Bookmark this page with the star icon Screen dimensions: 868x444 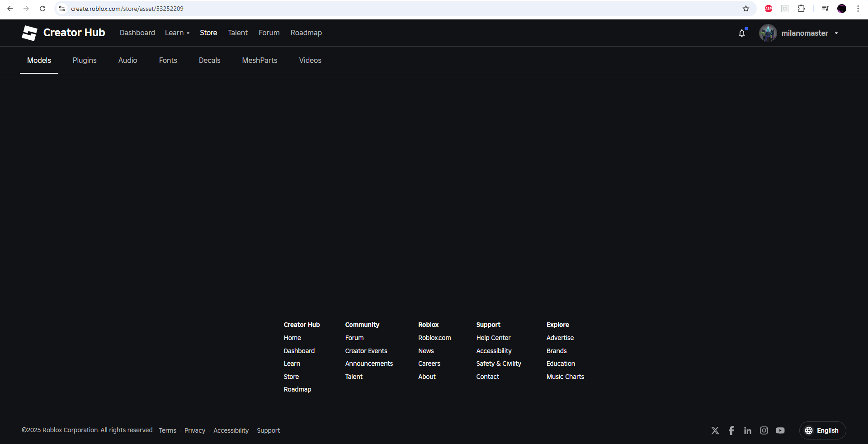tap(746, 9)
